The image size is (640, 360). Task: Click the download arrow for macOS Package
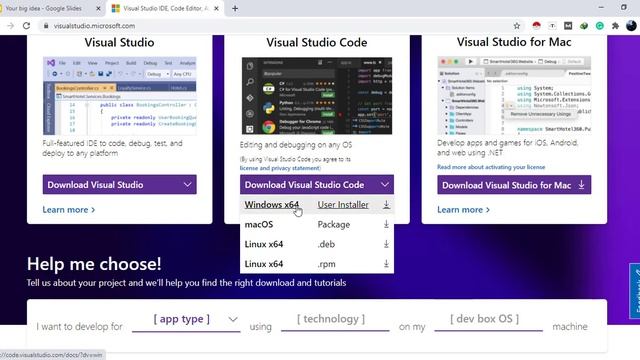(386, 224)
